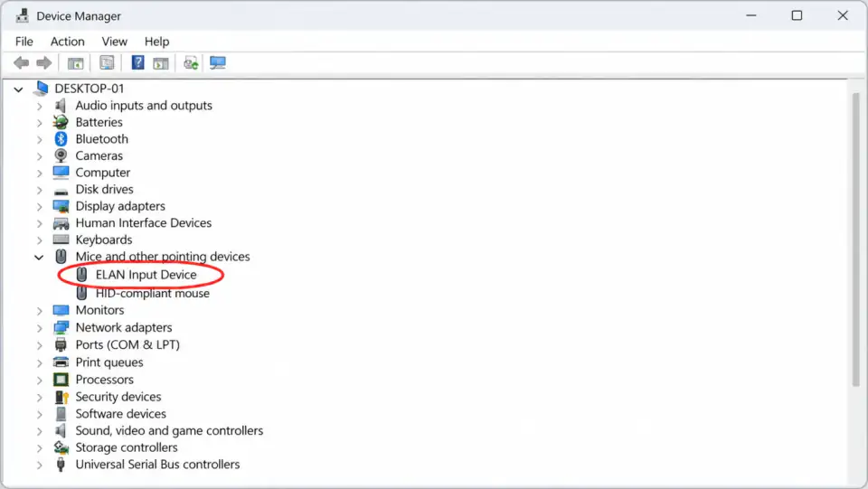Click the Keyboards icon
Viewport: 868px width, 489px height.
click(x=61, y=240)
